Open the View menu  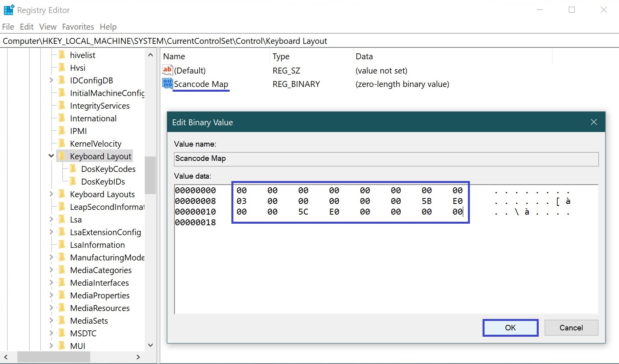48,26
